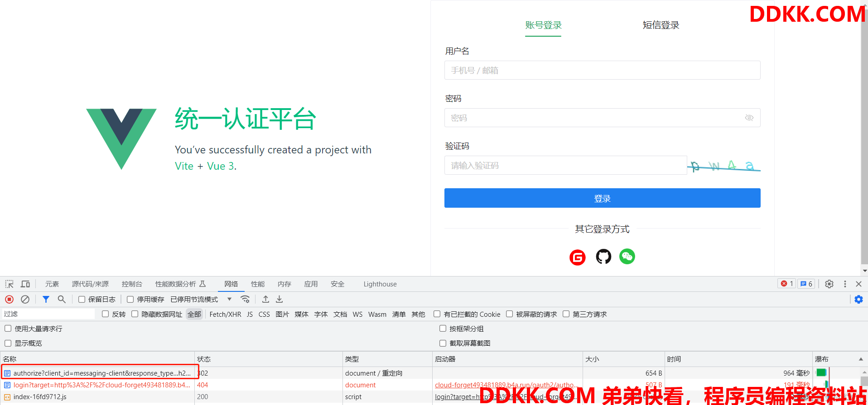Click the GitHub login icon
The width and height of the screenshot is (868, 405).
click(603, 257)
